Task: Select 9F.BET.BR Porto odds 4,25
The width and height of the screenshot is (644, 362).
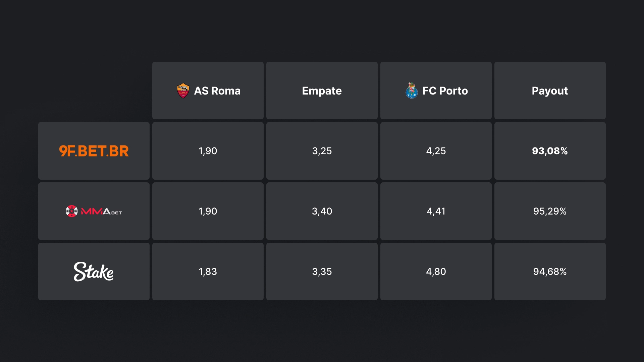Action: click(436, 151)
